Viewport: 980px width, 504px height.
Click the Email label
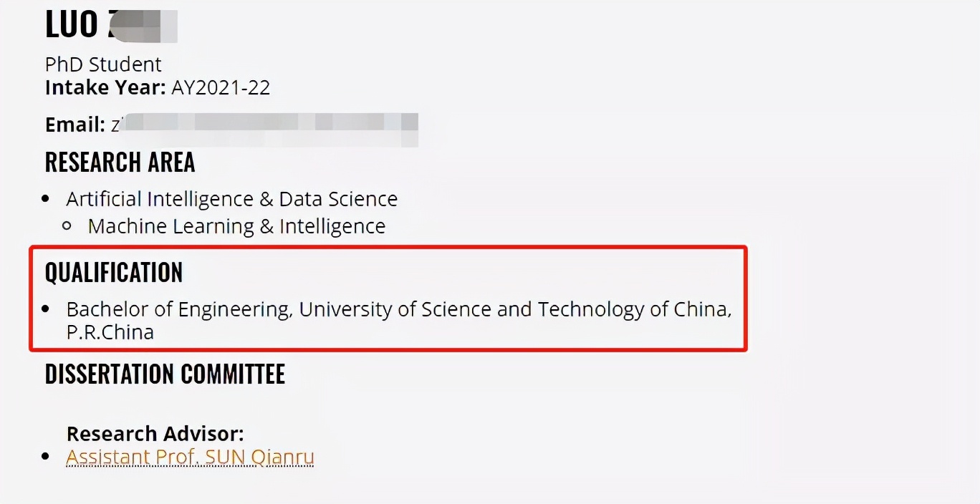point(75,125)
